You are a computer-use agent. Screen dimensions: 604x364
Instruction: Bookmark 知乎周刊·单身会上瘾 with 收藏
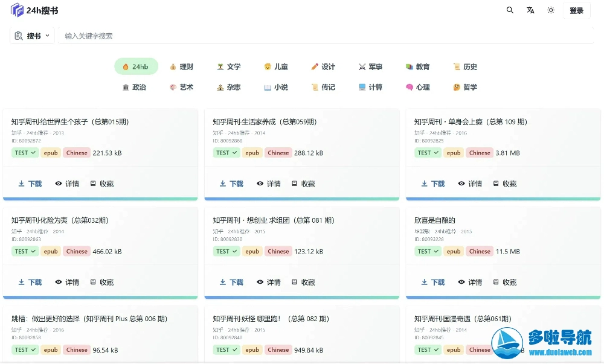coord(504,184)
